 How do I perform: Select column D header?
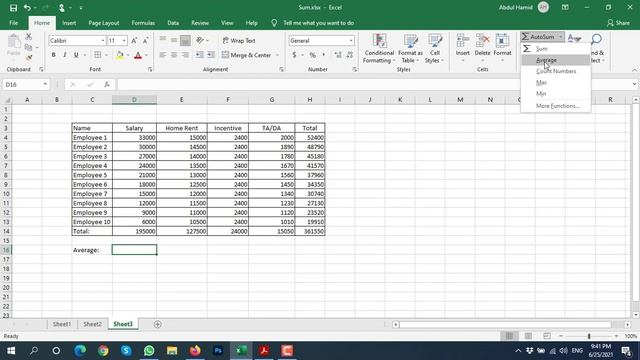134,100
